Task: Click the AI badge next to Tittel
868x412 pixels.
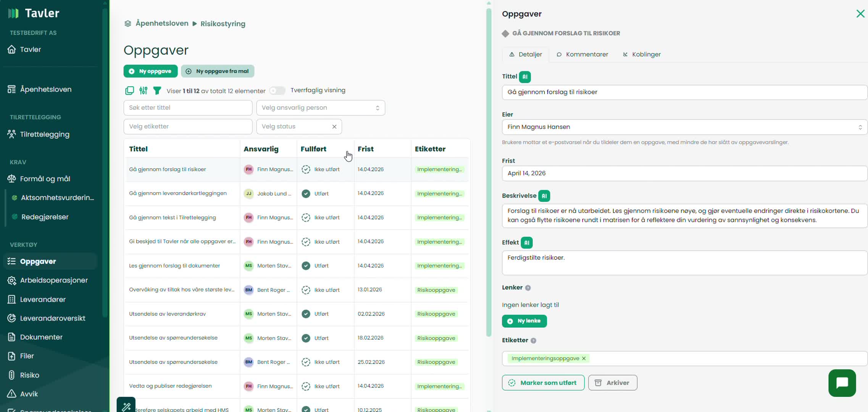Action: tap(525, 77)
